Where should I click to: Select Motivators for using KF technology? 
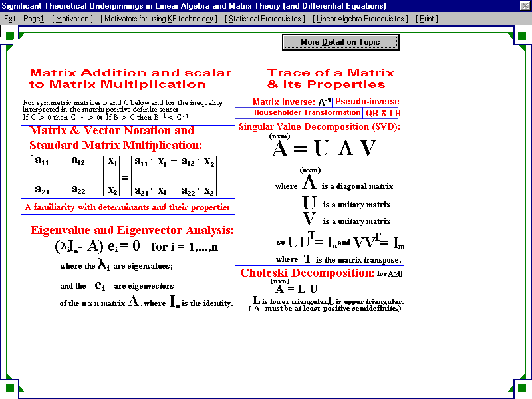[159, 19]
